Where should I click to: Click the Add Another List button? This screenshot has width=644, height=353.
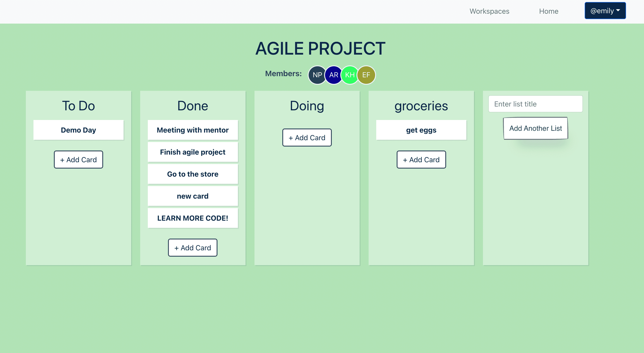point(535,128)
